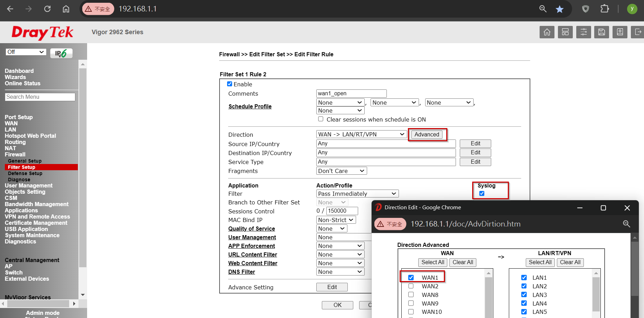644x318 pixels.
Task: Click the Advanced direction button
Action: pyautogui.click(x=427, y=135)
